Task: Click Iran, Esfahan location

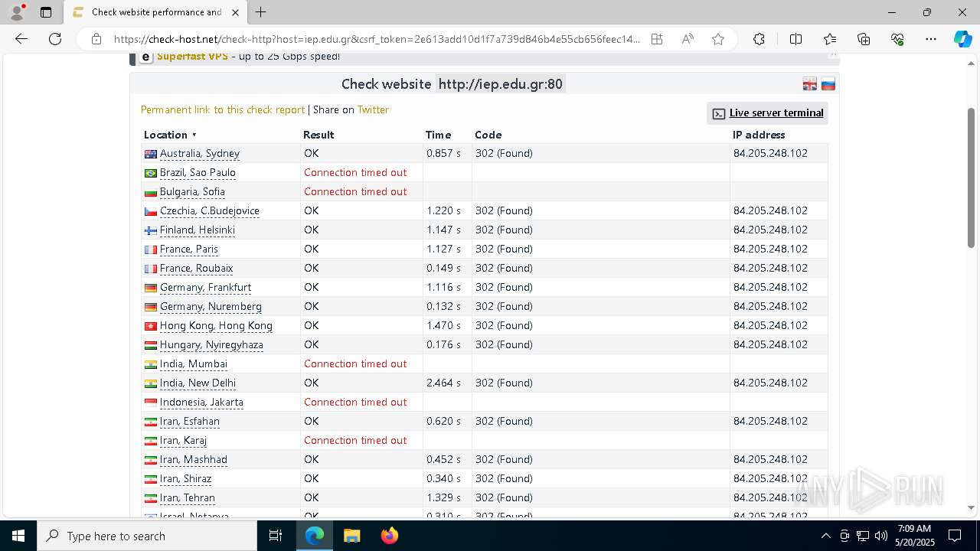Action: 190,422
